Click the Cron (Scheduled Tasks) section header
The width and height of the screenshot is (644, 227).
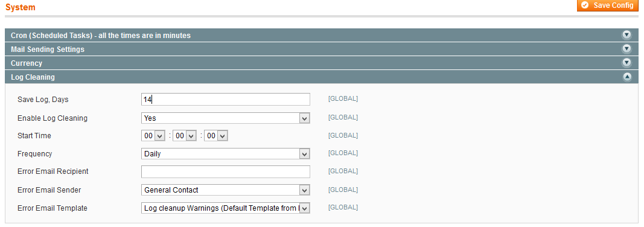[101, 35]
